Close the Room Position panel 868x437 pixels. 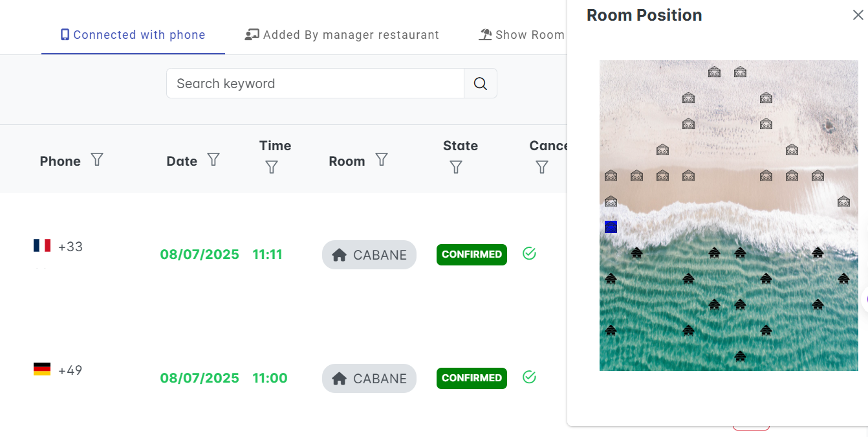pyautogui.click(x=858, y=15)
